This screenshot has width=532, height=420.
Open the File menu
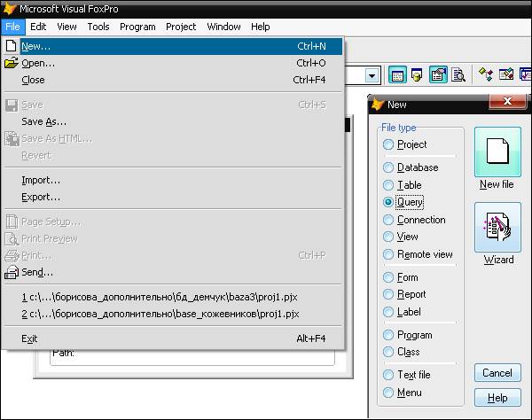pos(13,27)
